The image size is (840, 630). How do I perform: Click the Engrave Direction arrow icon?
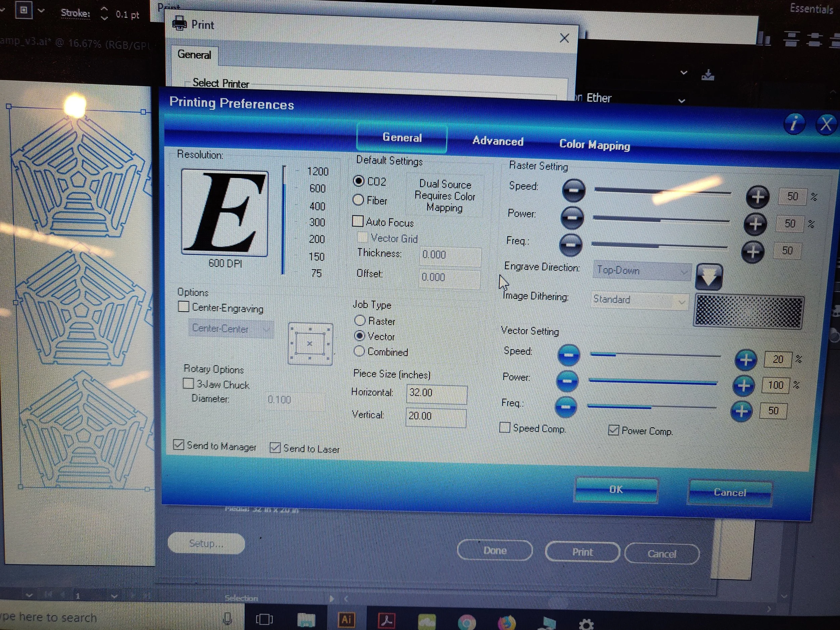point(709,277)
